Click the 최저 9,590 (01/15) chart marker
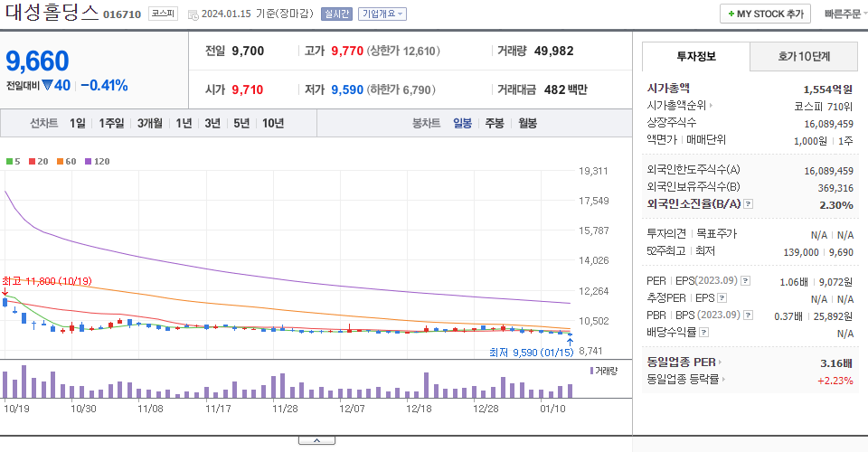 pos(532,353)
